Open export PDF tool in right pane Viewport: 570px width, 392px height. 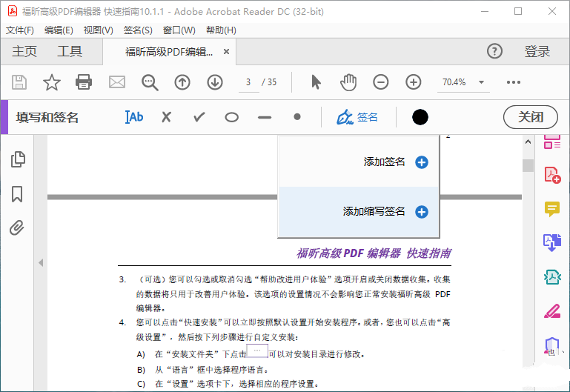551,242
